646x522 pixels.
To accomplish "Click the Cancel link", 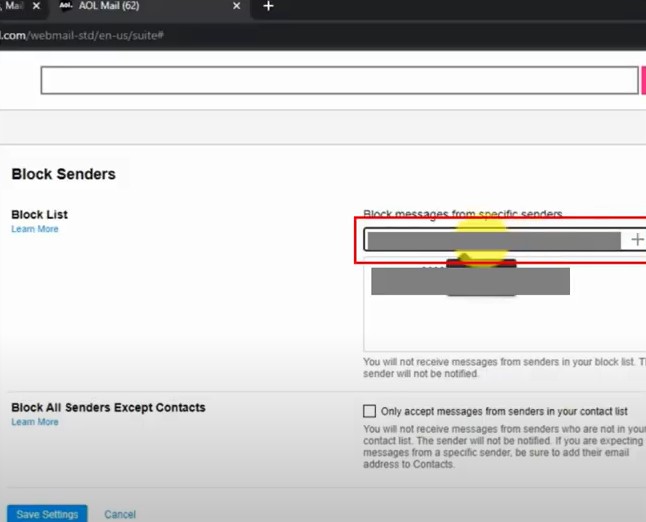I will (x=120, y=514).
